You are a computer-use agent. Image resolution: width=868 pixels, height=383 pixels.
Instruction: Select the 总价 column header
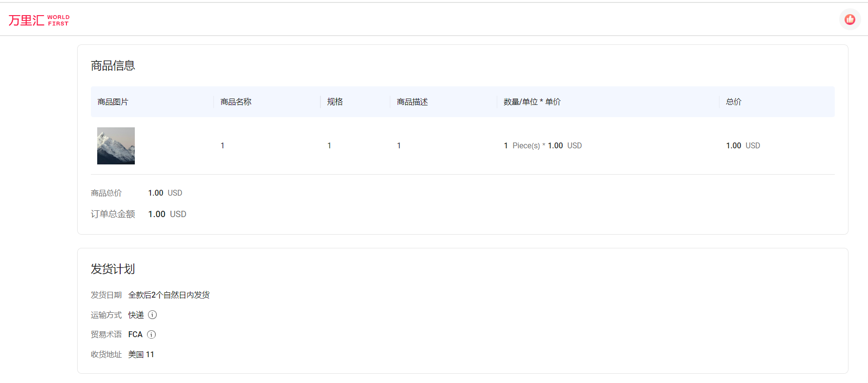[x=734, y=102]
